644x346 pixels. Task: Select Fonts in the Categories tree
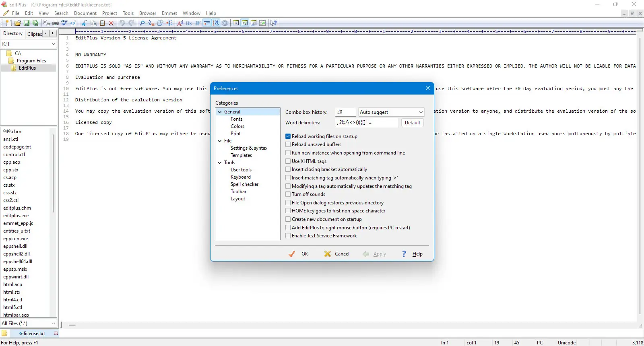click(237, 119)
